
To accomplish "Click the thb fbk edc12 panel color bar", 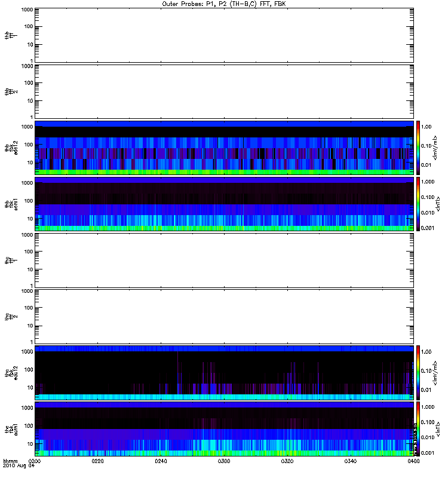I will [418, 148].
